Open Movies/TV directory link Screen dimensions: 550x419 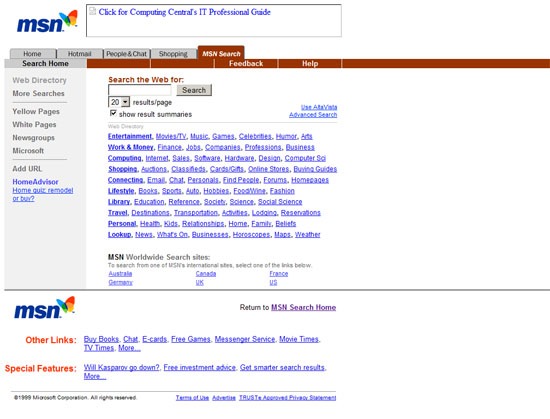pos(171,136)
